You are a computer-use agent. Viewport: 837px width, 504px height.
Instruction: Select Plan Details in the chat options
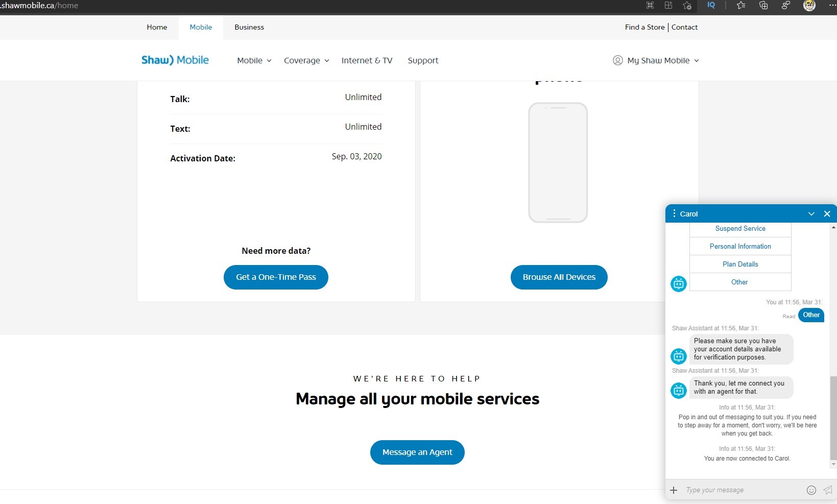[x=740, y=264]
